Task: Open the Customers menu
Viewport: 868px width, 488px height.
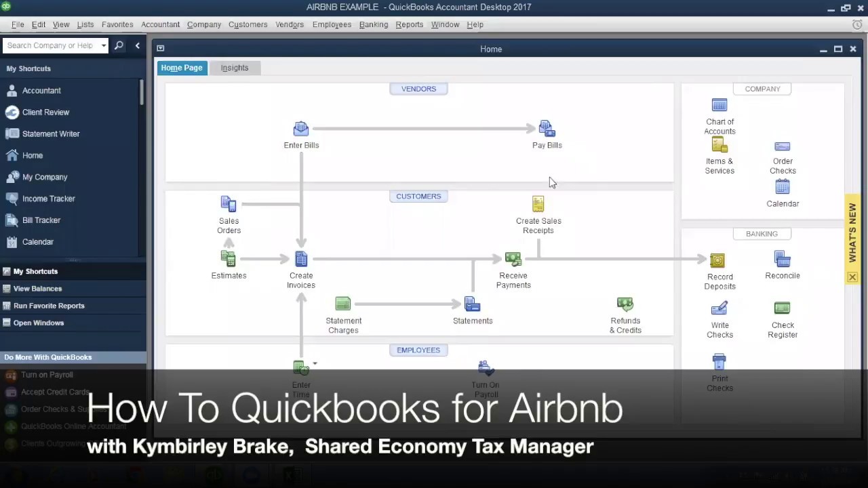Action: tap(248, 24)
